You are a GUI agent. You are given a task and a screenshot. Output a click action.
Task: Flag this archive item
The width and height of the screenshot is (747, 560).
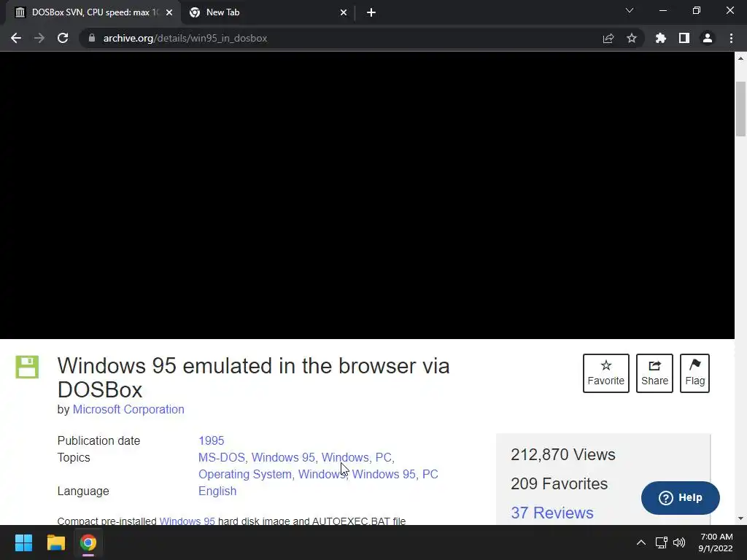click(694, 373)
